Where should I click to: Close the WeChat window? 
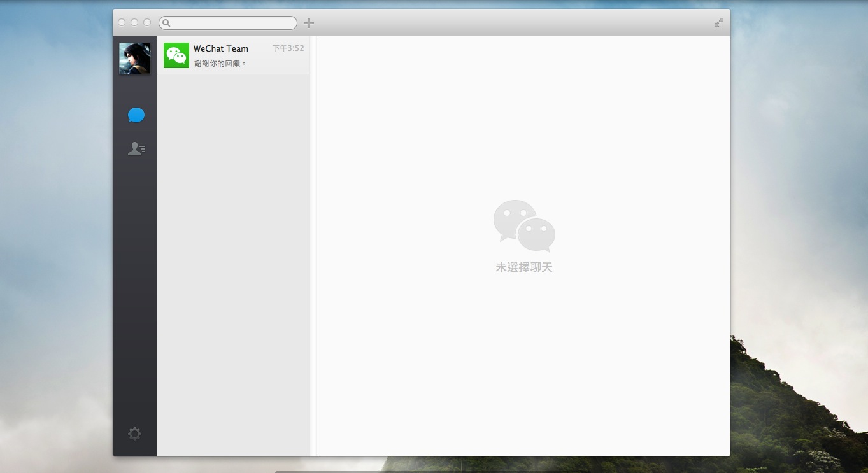[122, 22]
